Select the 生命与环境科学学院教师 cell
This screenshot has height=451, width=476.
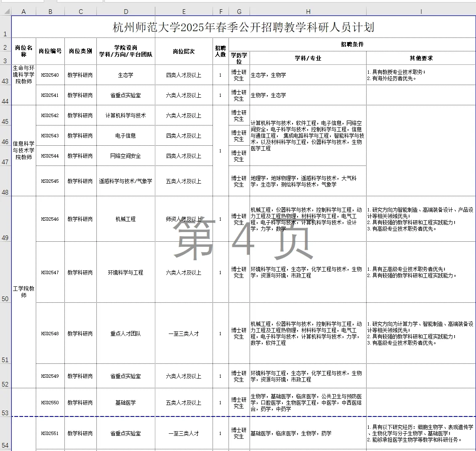pyautogui.click(x=24, y=85)
